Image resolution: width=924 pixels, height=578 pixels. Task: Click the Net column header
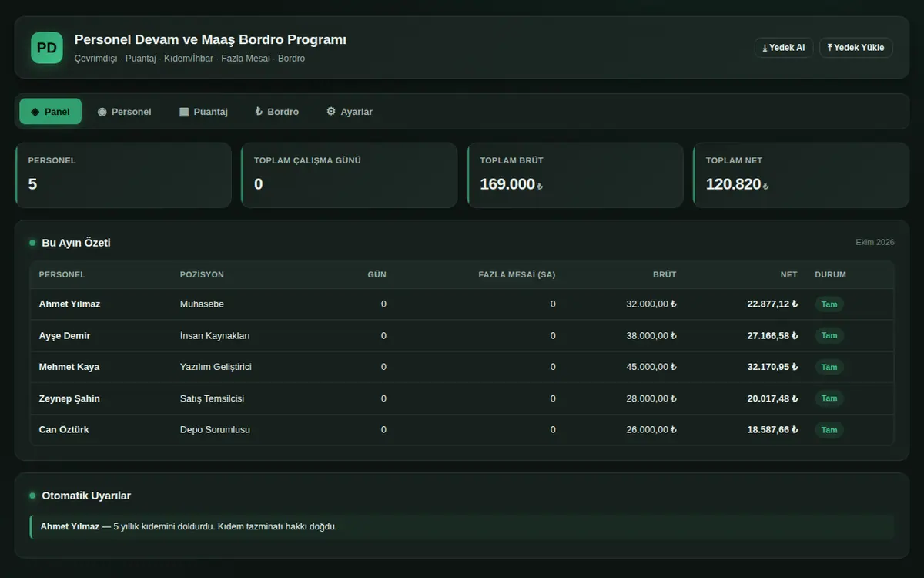coord(788,274)
